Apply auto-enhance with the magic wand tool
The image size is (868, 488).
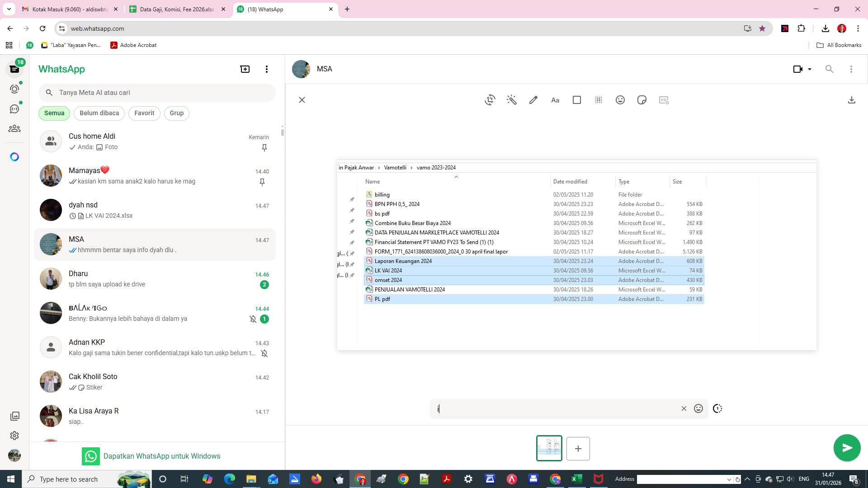(x=511, y=100)
